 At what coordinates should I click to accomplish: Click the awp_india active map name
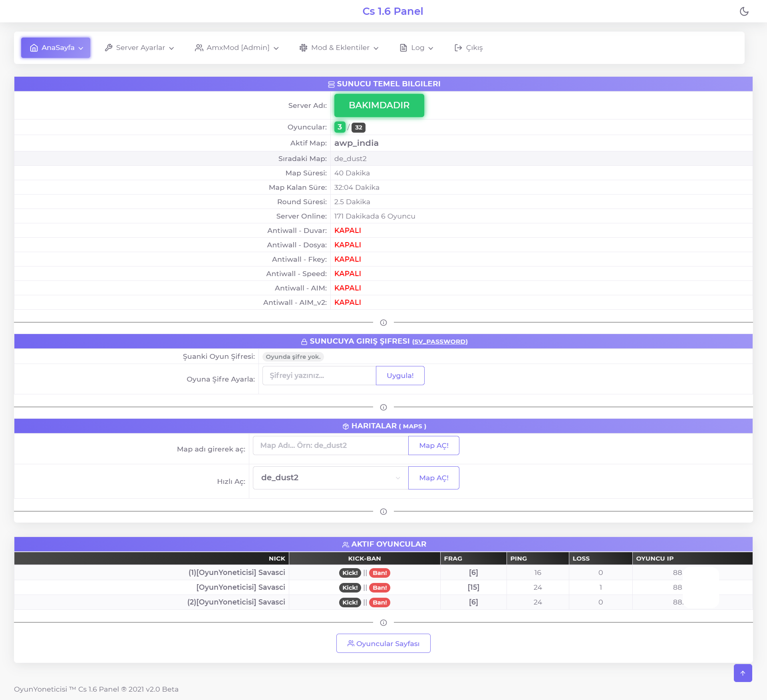click(356, 143)
